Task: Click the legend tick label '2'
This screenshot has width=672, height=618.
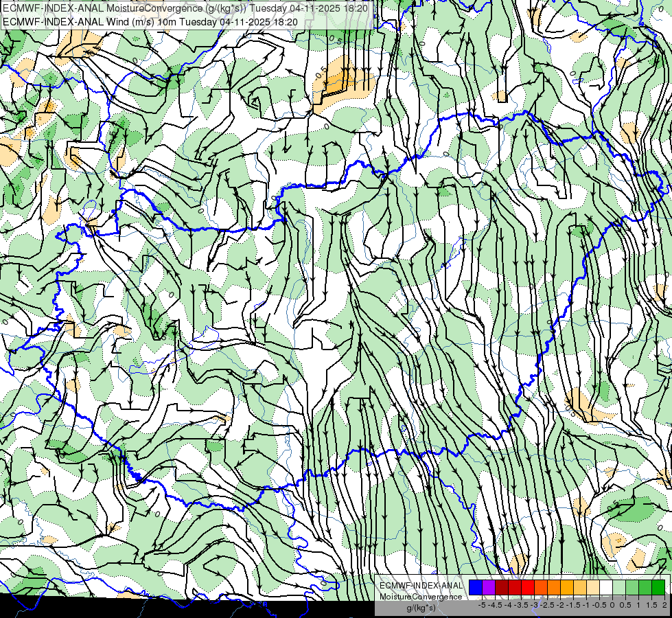Action: [664, 605]
